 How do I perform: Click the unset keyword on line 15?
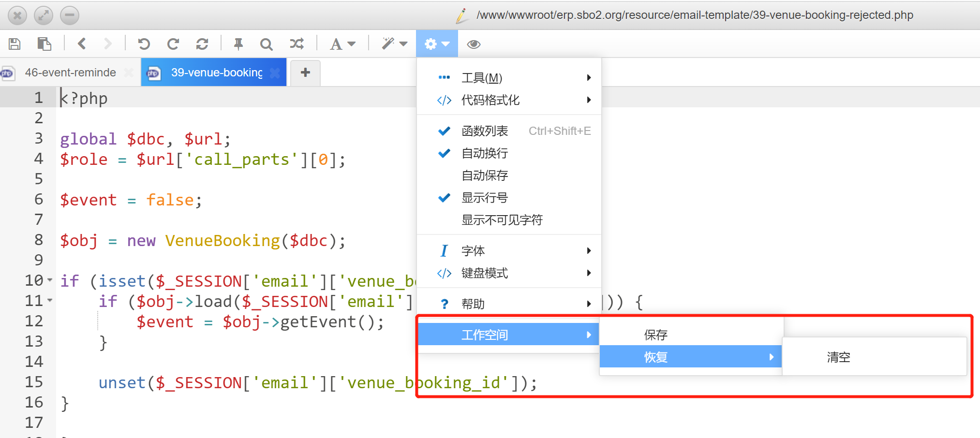tap(122, 382)
